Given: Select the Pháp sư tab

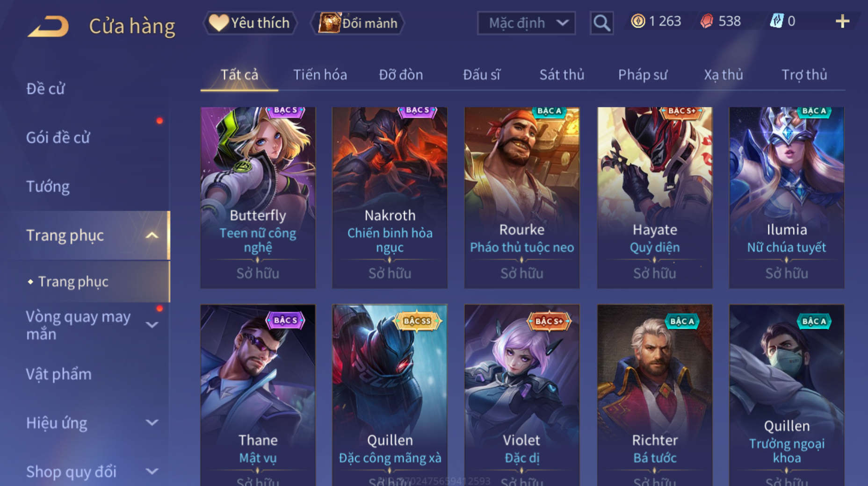Looking at the screenshot, I should click(x=643, y=74).
